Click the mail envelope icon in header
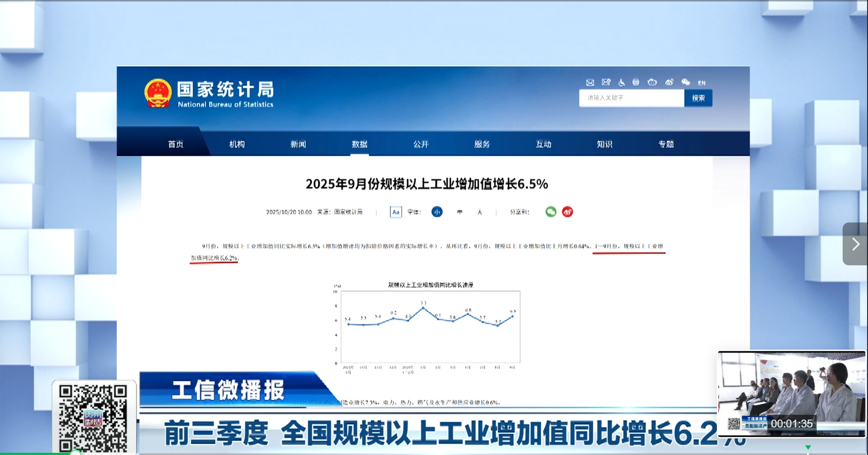 coord(590,82)
